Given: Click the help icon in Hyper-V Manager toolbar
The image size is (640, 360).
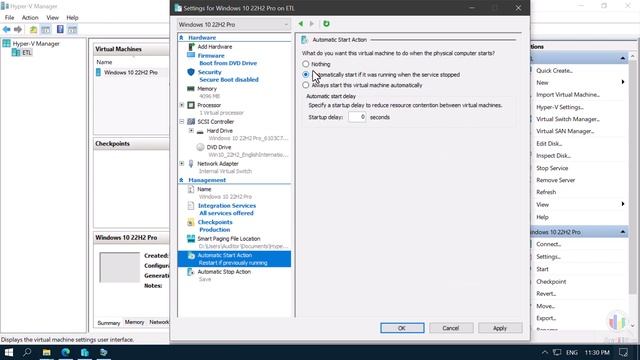Looking at the screenshot, I should 60,29.
